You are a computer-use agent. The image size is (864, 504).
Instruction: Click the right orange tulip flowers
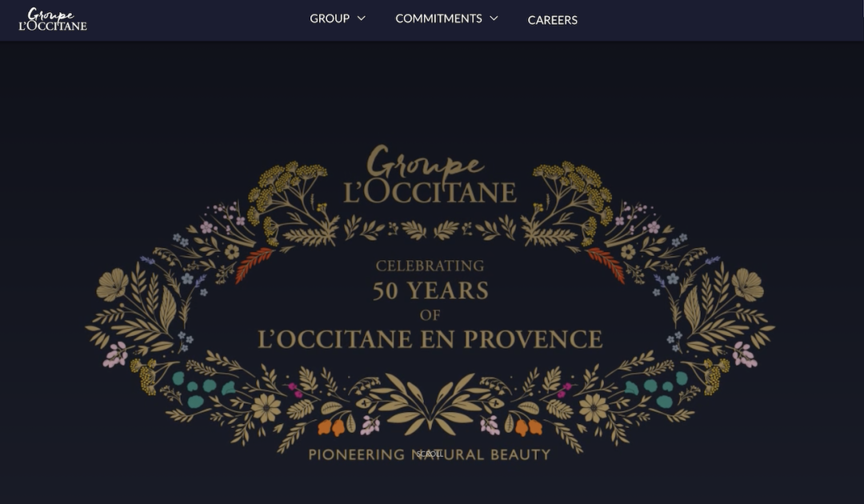[x=529, y=427]
